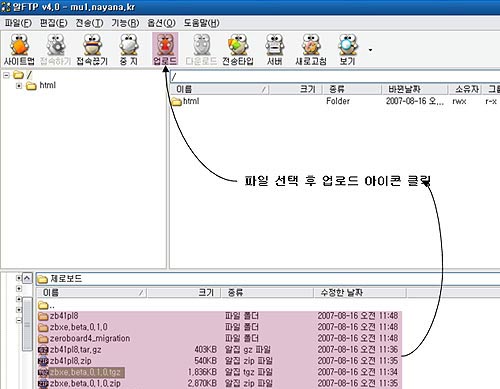Select the zb41pl8.zip file
Viewport: 500px width, 389px height.
[x=65, y=361]
